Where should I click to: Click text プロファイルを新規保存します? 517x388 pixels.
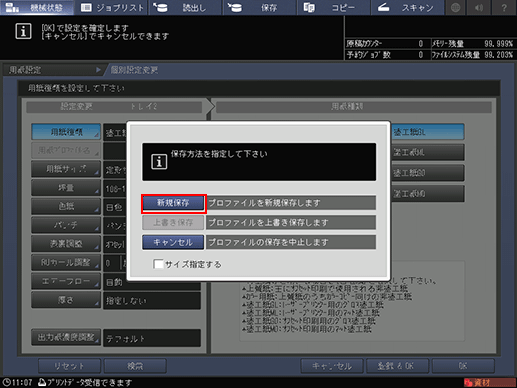click(x=264, y=203)
